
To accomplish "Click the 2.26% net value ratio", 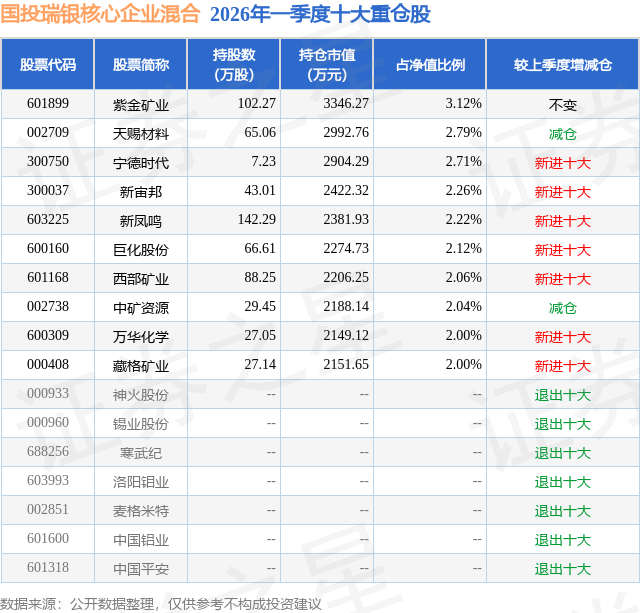I will pos(463,191).
